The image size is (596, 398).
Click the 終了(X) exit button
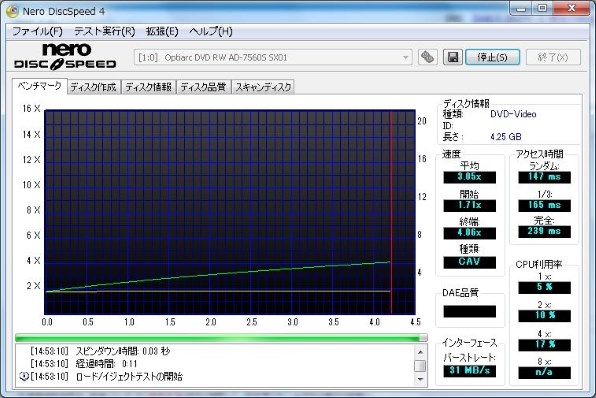pos(553,57)
